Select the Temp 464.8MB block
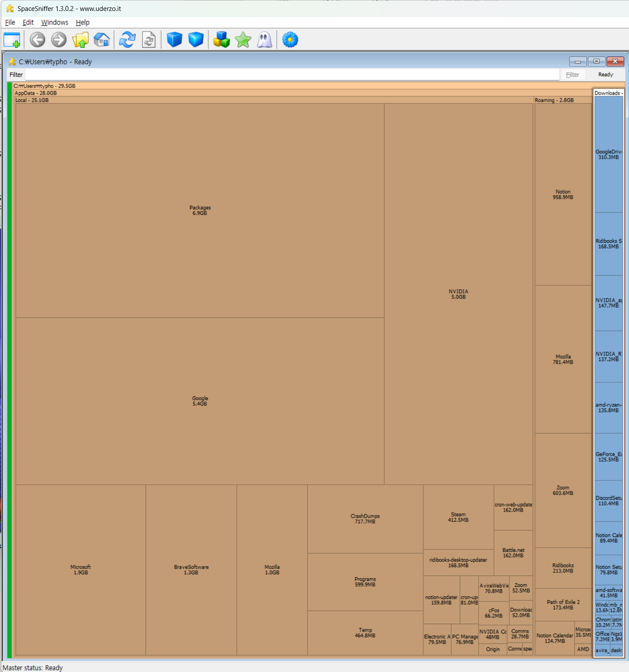629x672 pixels. coord(365,633)
